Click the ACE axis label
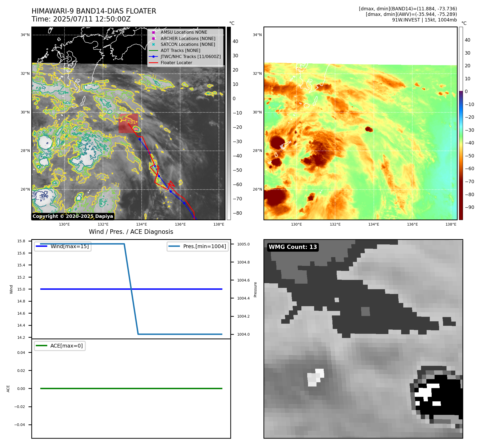Screen dimensions: 481x448 coord(8,389)
